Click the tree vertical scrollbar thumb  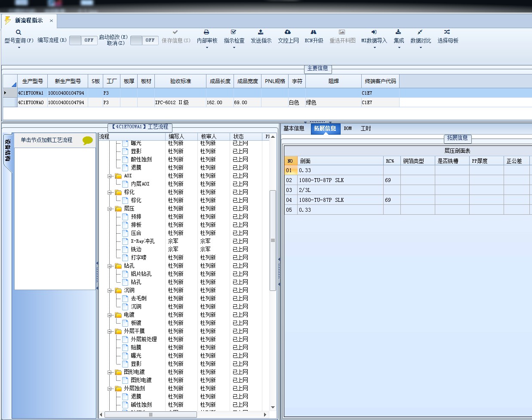tap(273, 241)
